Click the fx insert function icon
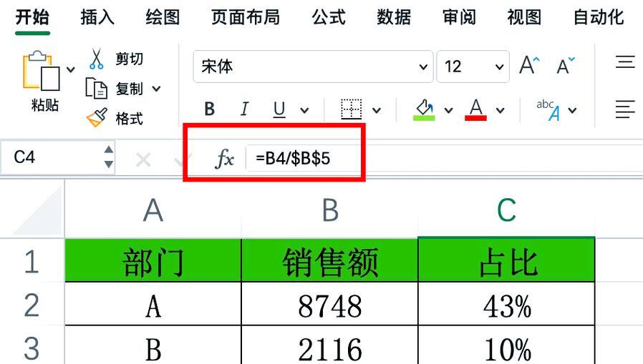This screenshot has width=643, height=364. coord(225,159)
